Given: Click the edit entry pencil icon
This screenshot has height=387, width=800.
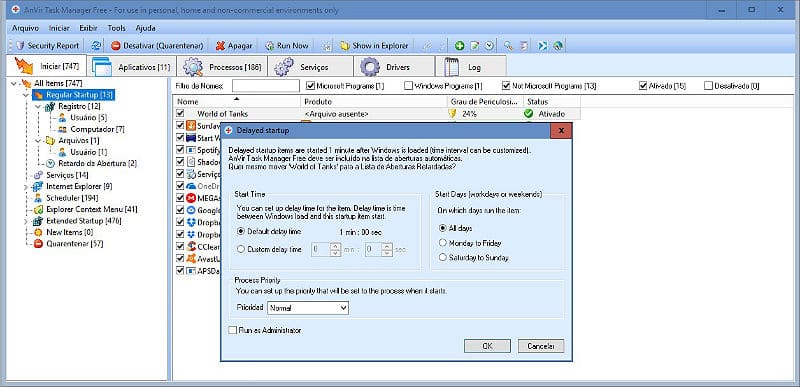Looking at the screenshot, I should point(474,45).
